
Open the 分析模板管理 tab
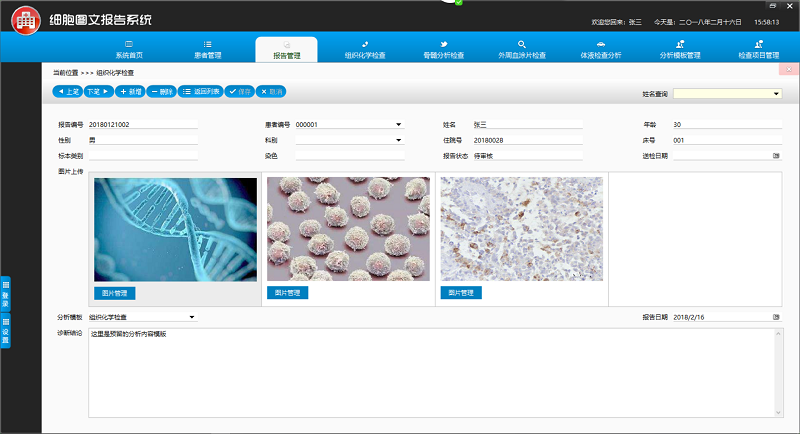coord(680,49)
